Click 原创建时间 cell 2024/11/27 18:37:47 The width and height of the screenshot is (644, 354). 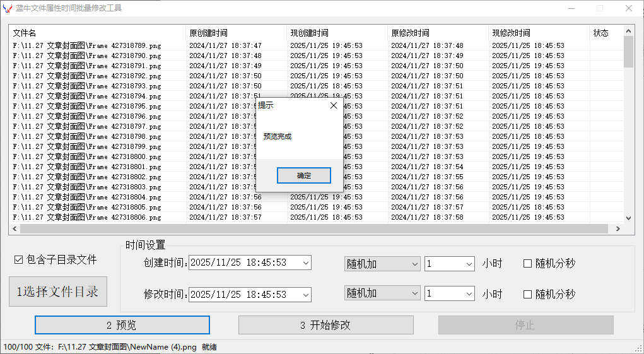coord(225,45)
